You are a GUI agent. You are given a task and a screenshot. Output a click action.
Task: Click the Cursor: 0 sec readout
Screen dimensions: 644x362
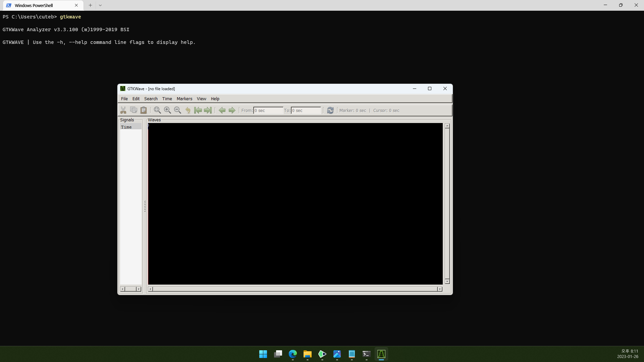click(x=386, y=110)
